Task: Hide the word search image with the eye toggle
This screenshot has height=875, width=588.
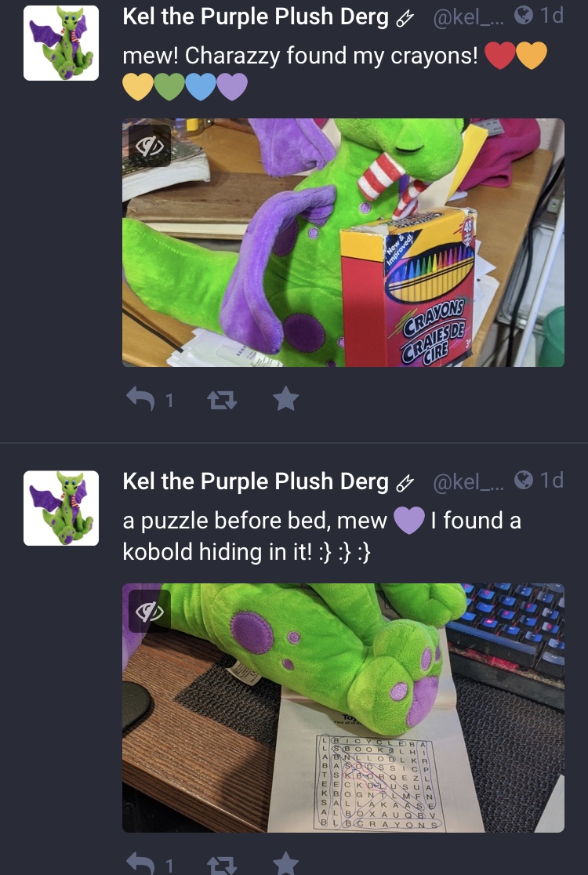Action: tap(150, 611)
